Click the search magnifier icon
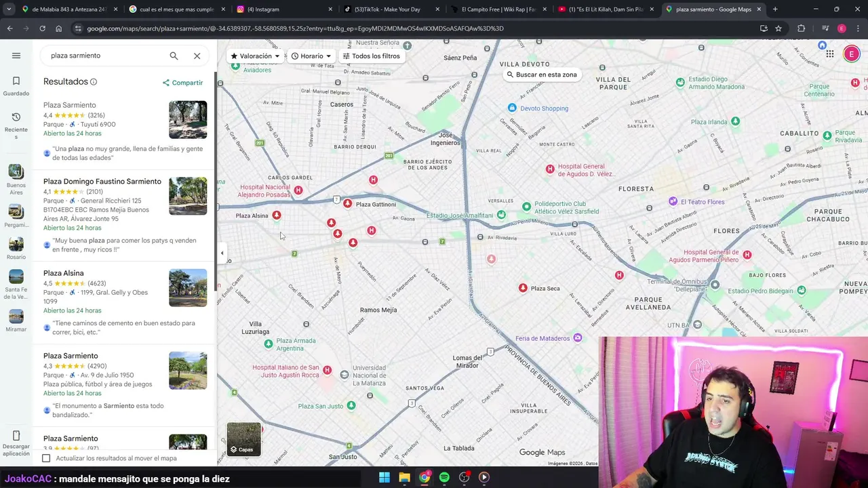868x488 pixels. pos(174,56)
